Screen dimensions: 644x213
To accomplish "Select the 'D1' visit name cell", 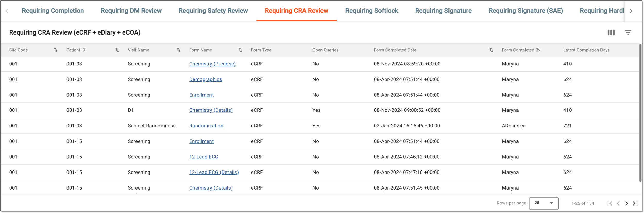I will pyautogui.click(x=131, y=110).
